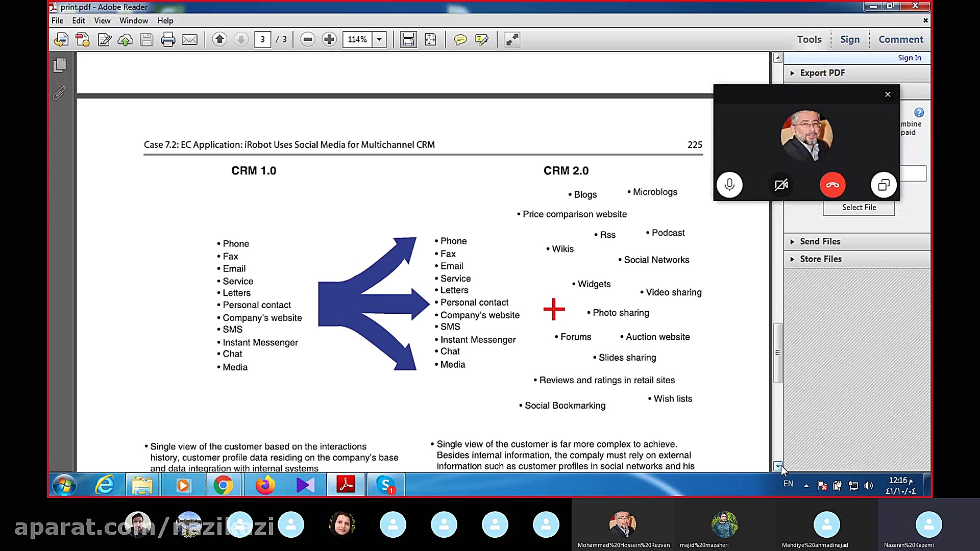Open the View menu
The width and height of the screenshot is (980, 551).
(102, 20)
